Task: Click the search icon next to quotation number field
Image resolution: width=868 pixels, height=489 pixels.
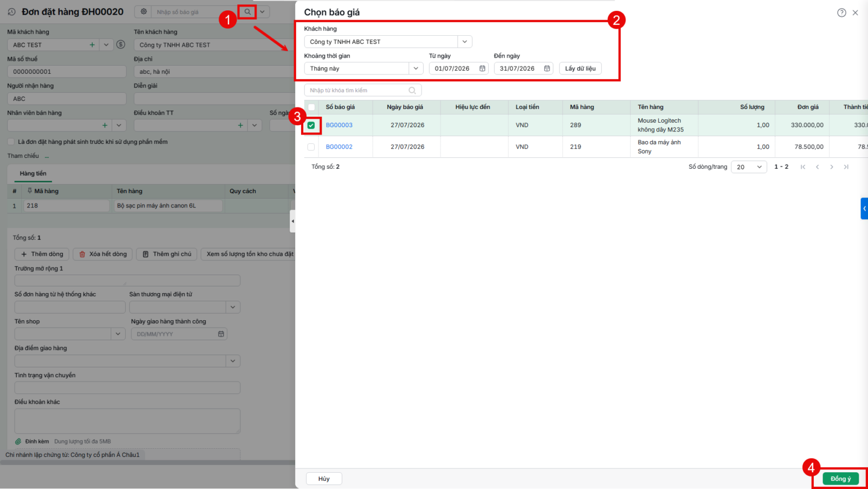Action: tap(247, 11)
